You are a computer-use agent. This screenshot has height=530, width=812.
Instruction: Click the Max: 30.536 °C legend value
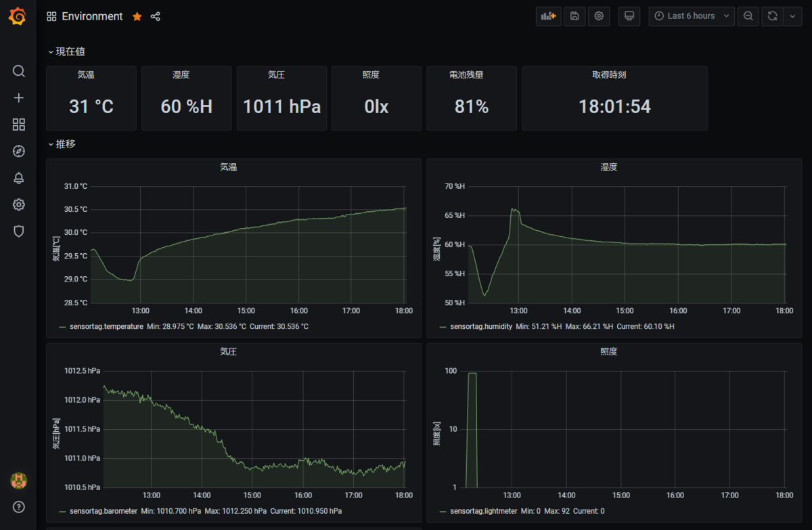pyautogui.click(x=222, y=326)
